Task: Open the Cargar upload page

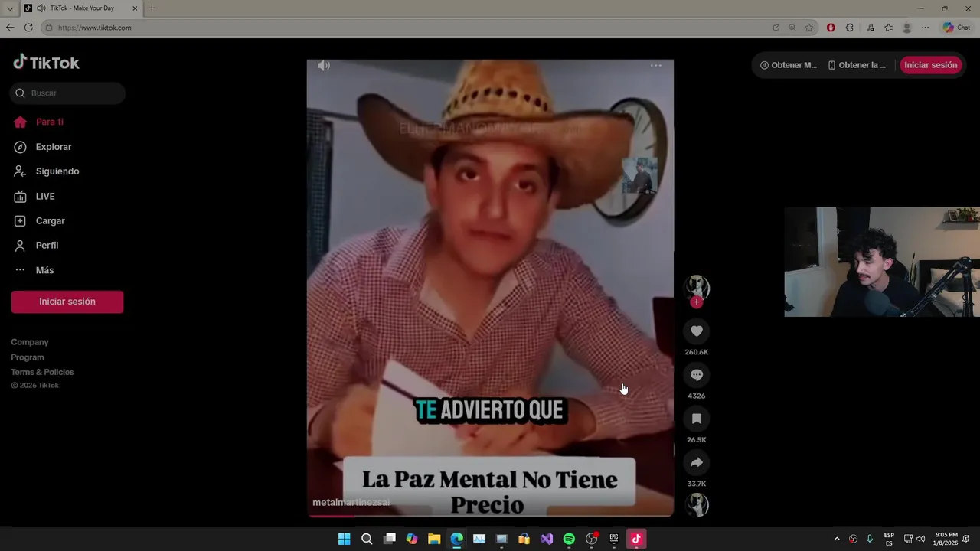Action: (x=40, y=221)
